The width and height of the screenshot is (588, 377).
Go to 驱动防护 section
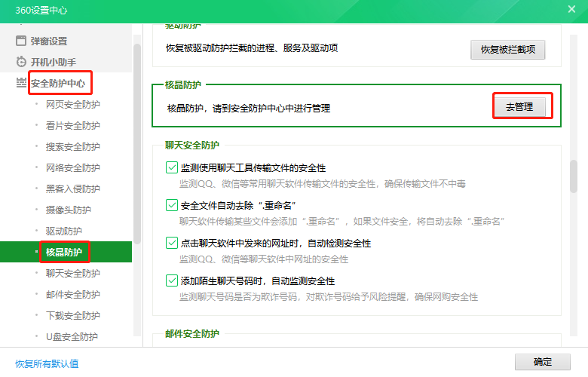(64, 231)
